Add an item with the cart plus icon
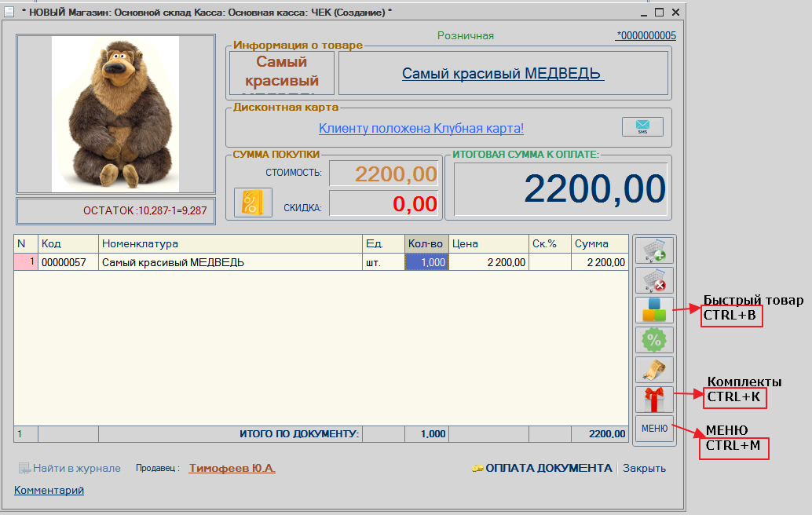The width and height of the screenshot is (812, 515). (x=655, y=250)
